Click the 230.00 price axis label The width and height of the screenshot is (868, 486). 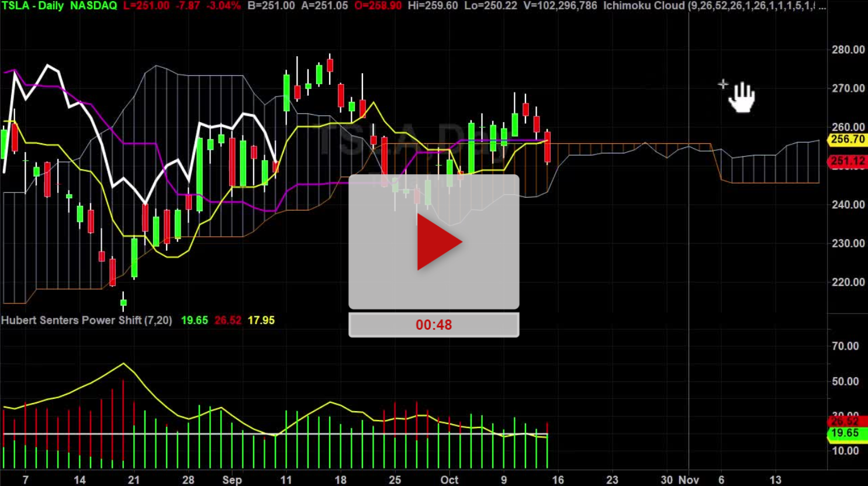point(848,243)
